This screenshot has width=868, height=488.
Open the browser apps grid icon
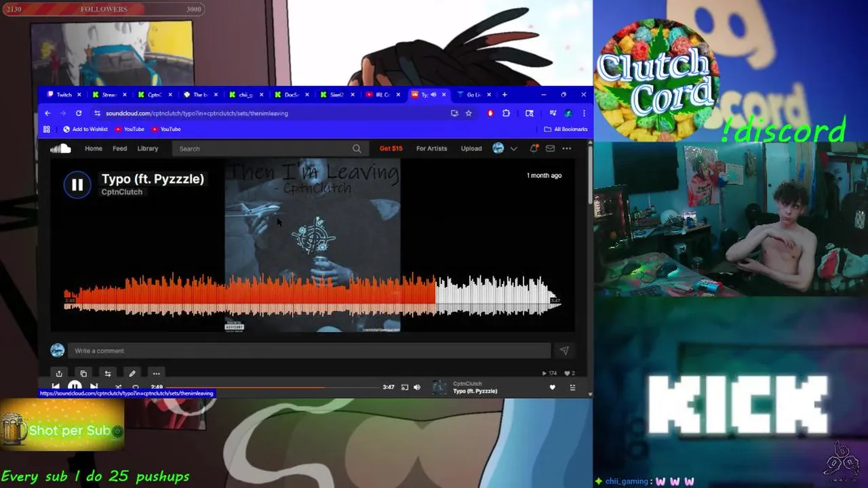(x=47, y=129)
